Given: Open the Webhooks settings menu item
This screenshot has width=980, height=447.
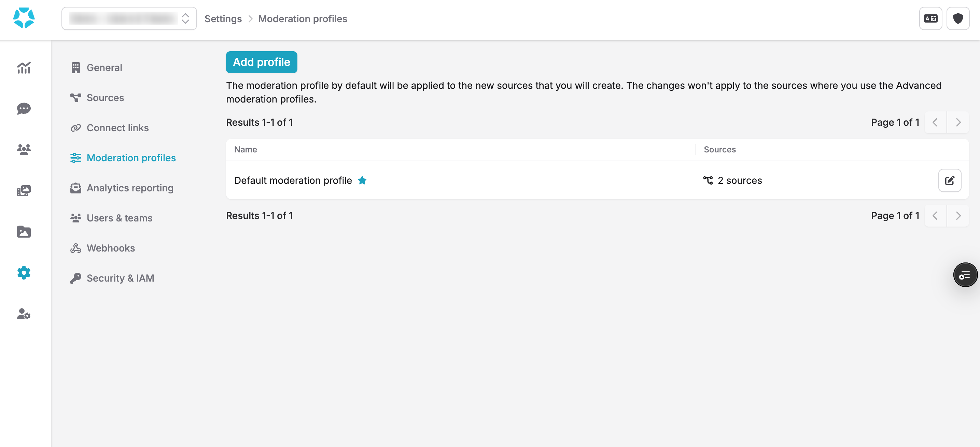Looking at the screenshot, I should click(110, 248).
